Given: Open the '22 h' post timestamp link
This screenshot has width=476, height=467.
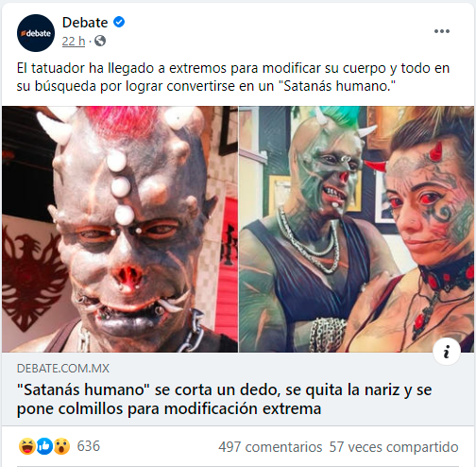Looking at the screenshot, I should [x=74, y=41].
